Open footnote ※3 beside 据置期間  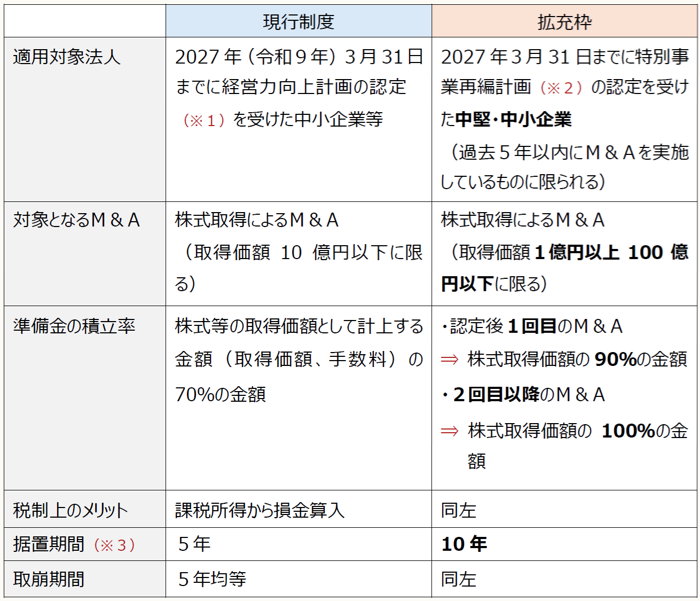tap(114, 545)
